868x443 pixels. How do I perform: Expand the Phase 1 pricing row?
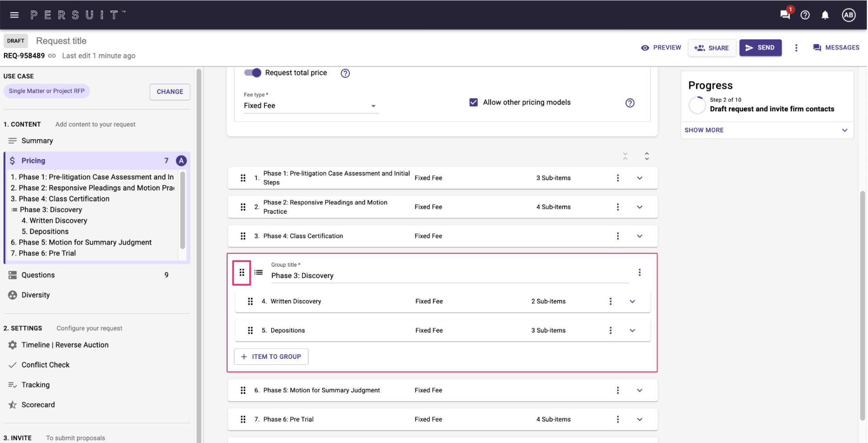click(x=640, y=178)
